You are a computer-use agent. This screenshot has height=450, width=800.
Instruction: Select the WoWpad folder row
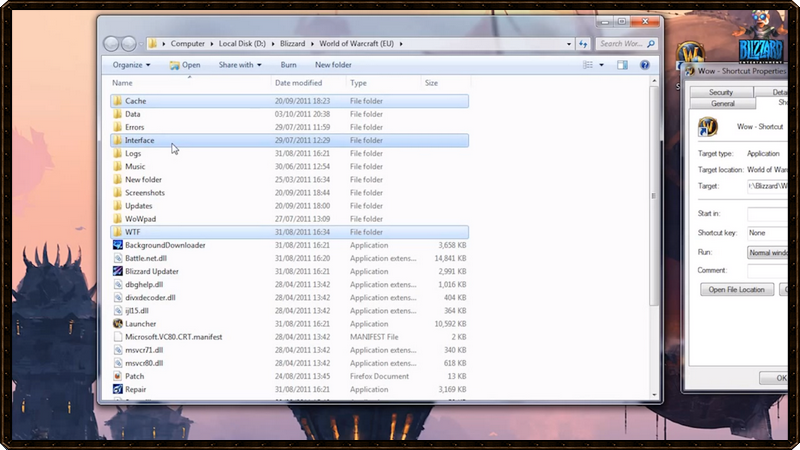click(x=289, y=219)
